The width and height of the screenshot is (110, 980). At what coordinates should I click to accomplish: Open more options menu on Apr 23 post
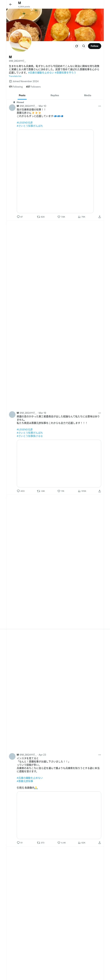pyautogui.click(x=100, y=755)
